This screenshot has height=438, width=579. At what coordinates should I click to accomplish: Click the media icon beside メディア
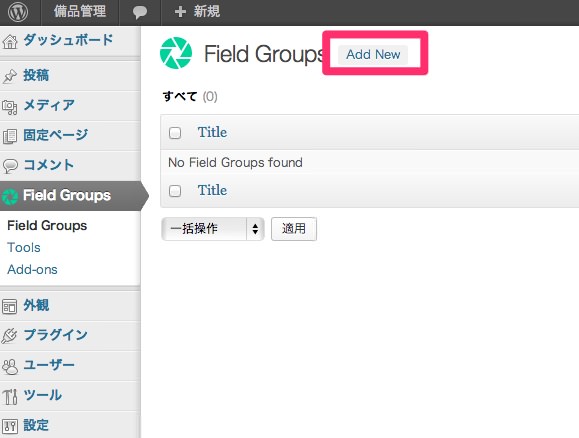(10, 107)
